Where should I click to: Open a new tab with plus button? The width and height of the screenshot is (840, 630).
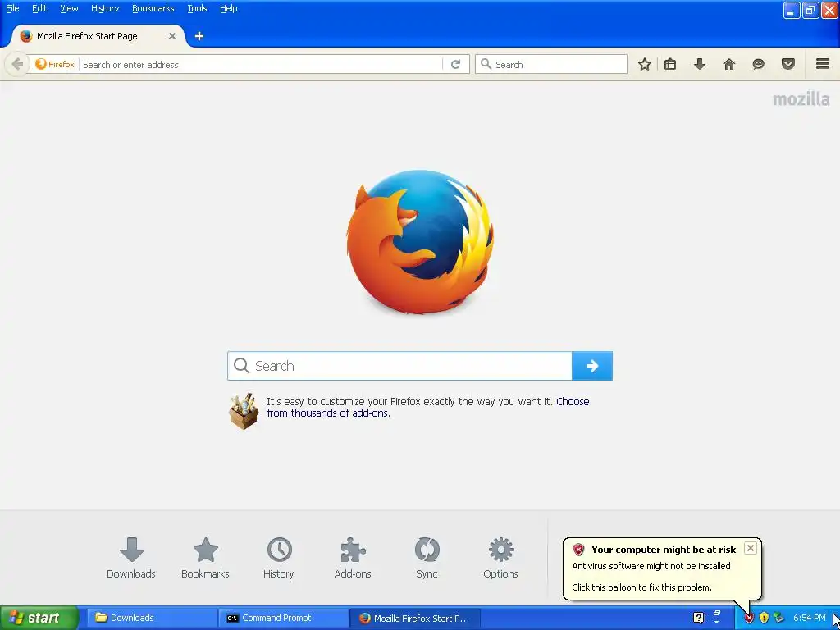point(199,36)
